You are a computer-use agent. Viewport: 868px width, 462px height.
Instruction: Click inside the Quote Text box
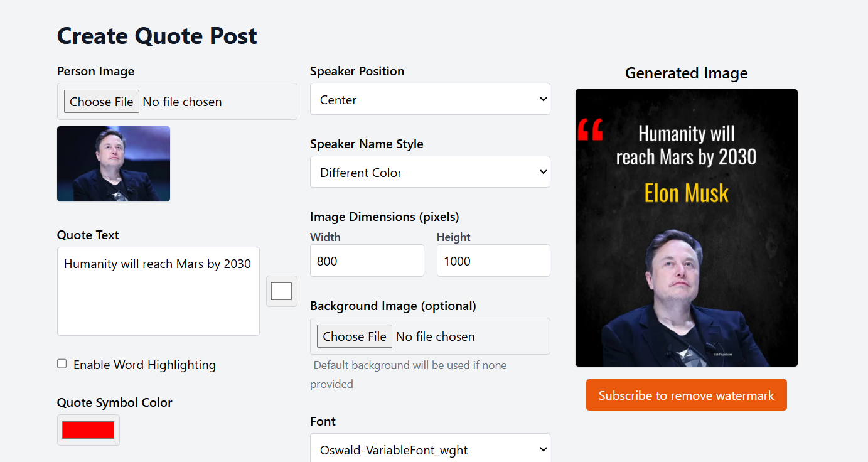(x=158, y=291)
